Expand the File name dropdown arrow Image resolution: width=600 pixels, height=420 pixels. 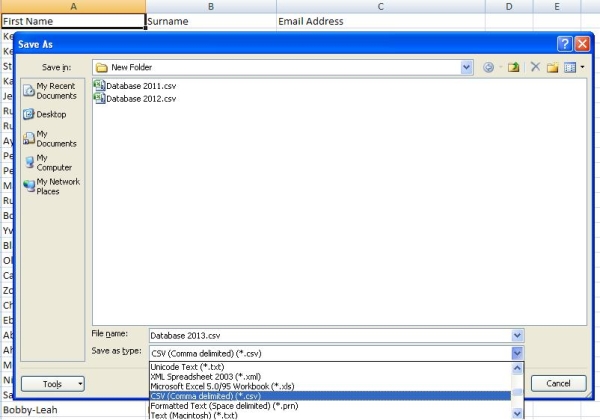coord(516,336)
